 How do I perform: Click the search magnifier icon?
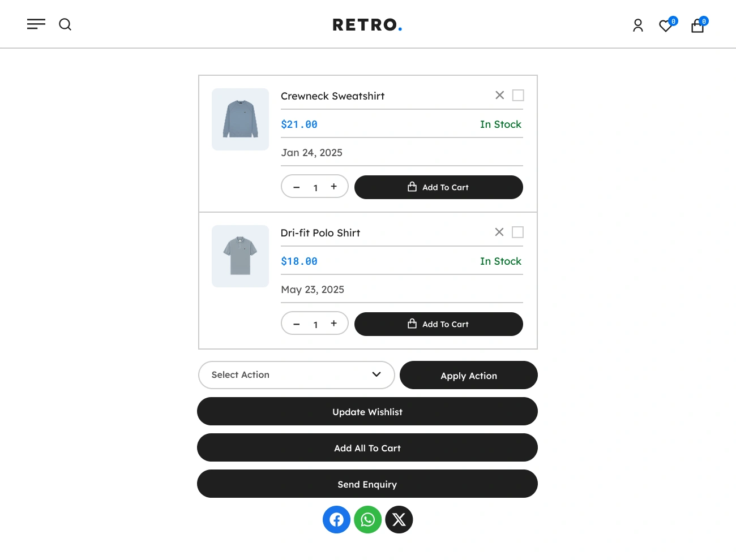(x=65, y=24)
